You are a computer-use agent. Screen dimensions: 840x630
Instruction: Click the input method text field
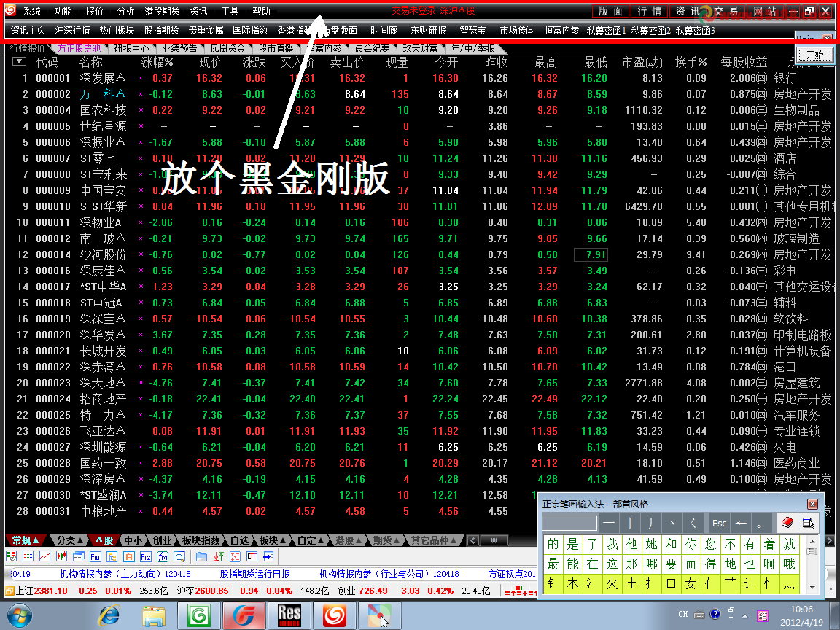[x=569, y=522]
